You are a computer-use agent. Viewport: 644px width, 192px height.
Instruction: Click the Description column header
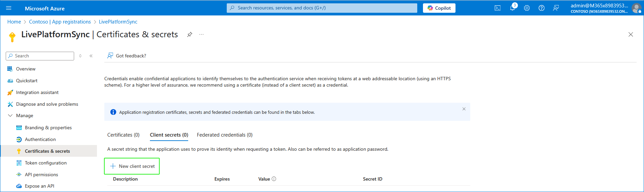click(x=125, y=179)
